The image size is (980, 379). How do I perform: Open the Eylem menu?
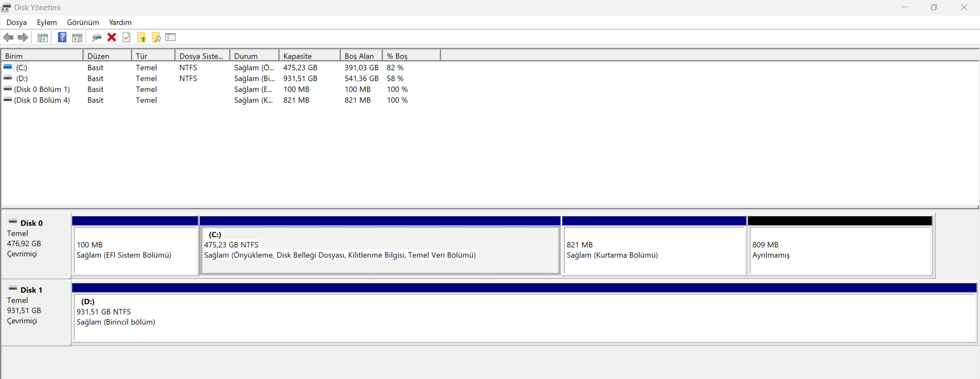coord(47,22)
